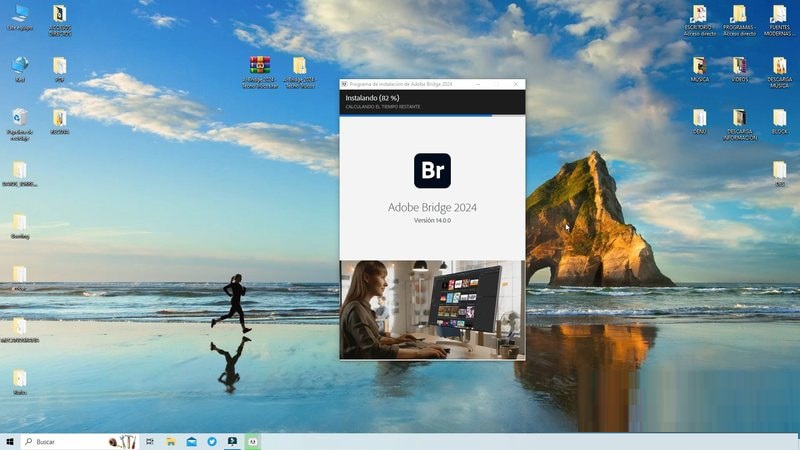Click the active installer taskbar icon
The width and height of the screenshot is (800, 450).
(x=232, y=441)
